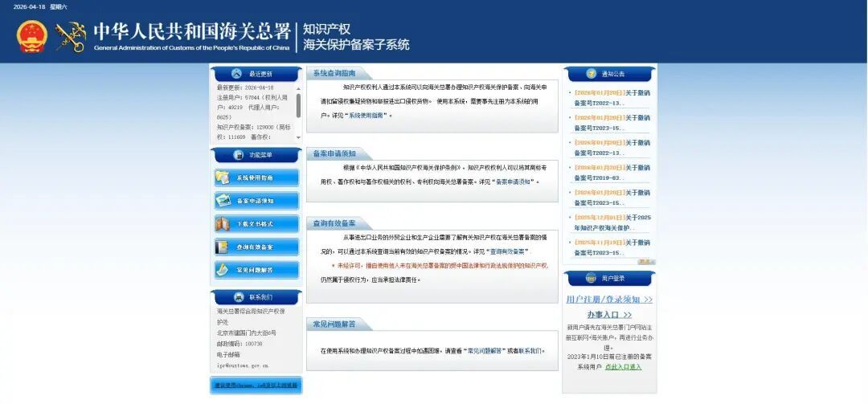
Task: Follow the "常见问题解答" link in bottom paragraph
Action: click(485, 351)
